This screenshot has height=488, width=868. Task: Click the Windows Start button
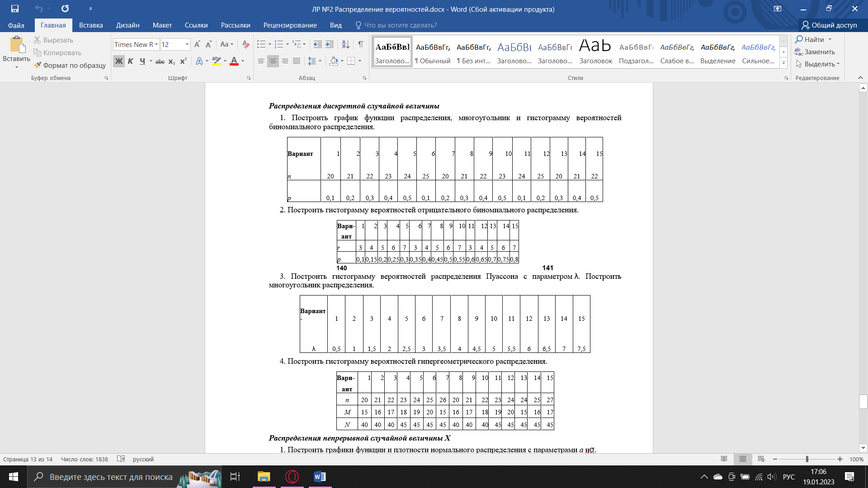click(x=14, y=477)
